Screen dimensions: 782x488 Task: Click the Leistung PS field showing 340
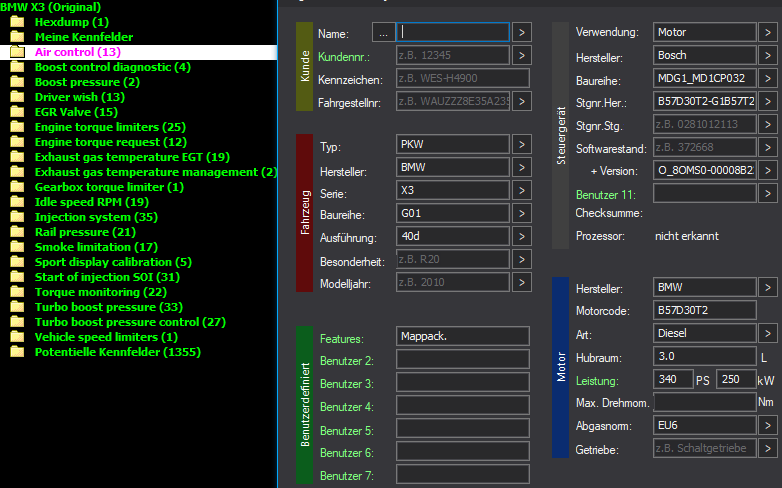point(673,379)
